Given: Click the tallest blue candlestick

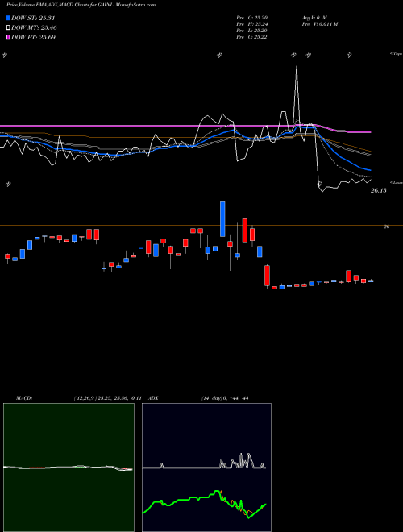Looking at the screenshot, I should click(222, 218).
